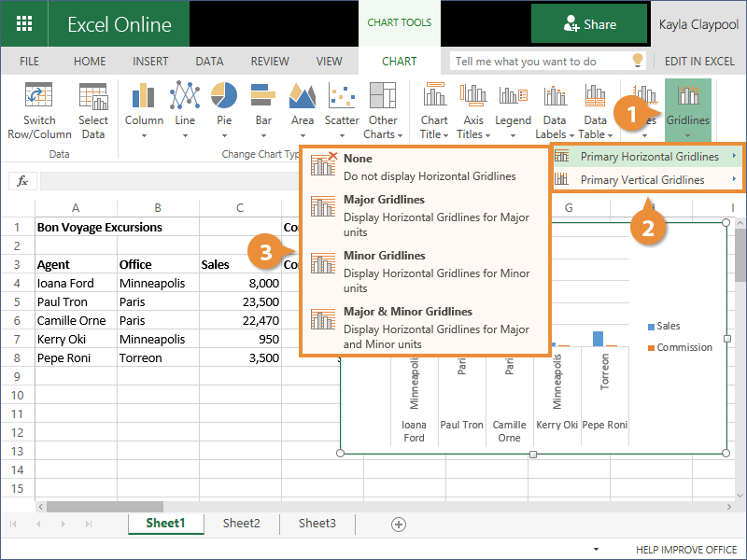Select the Scatter chart icon
The width and height of the screenshot is (747, 560).
(x=342, y=97)
